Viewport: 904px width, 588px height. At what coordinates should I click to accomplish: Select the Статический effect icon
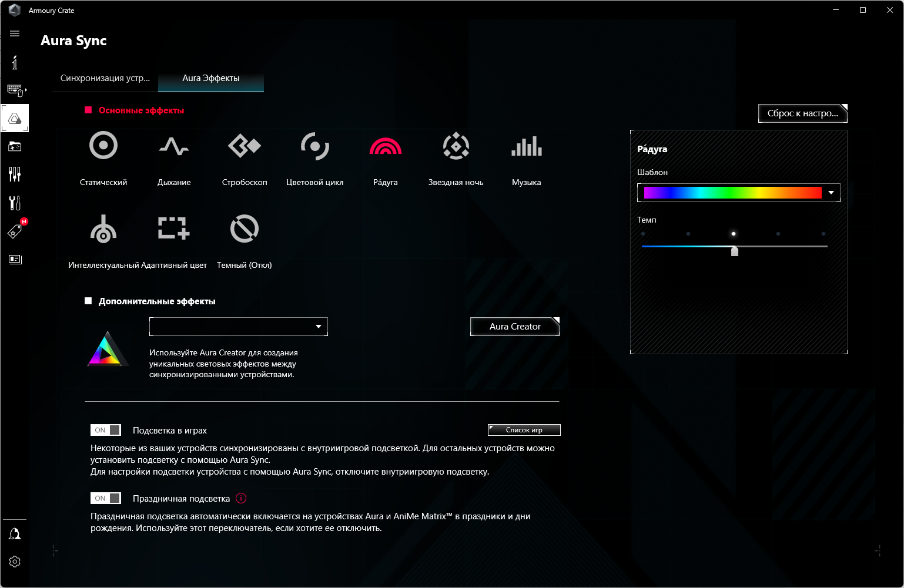coord(103,146)
